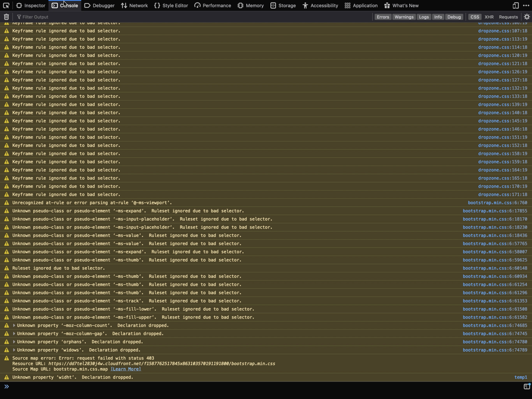532x399 pixels.
Task: Open source link bootstrap.min.css:6:61582
Action: pyautogui.click(x=495, y=317)
